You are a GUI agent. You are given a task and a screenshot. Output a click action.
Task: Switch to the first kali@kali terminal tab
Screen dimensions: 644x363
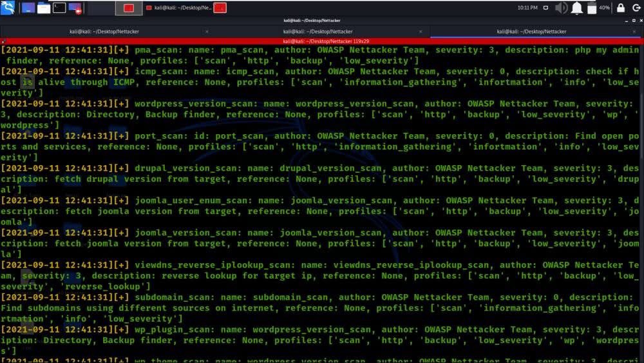point(104,32)
